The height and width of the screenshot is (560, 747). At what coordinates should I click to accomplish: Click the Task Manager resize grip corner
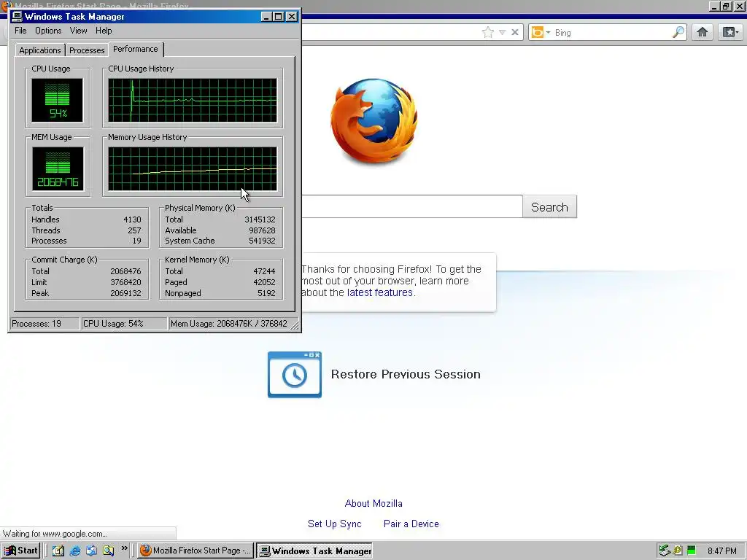[295, 326]
